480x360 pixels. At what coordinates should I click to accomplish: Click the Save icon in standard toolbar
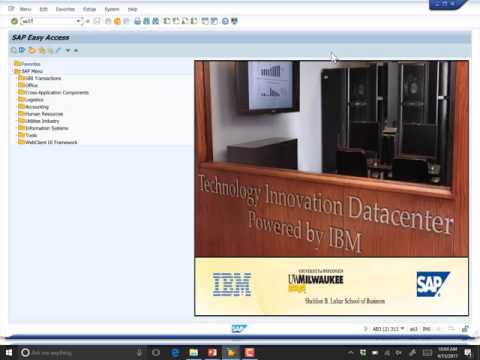(97, 21)
